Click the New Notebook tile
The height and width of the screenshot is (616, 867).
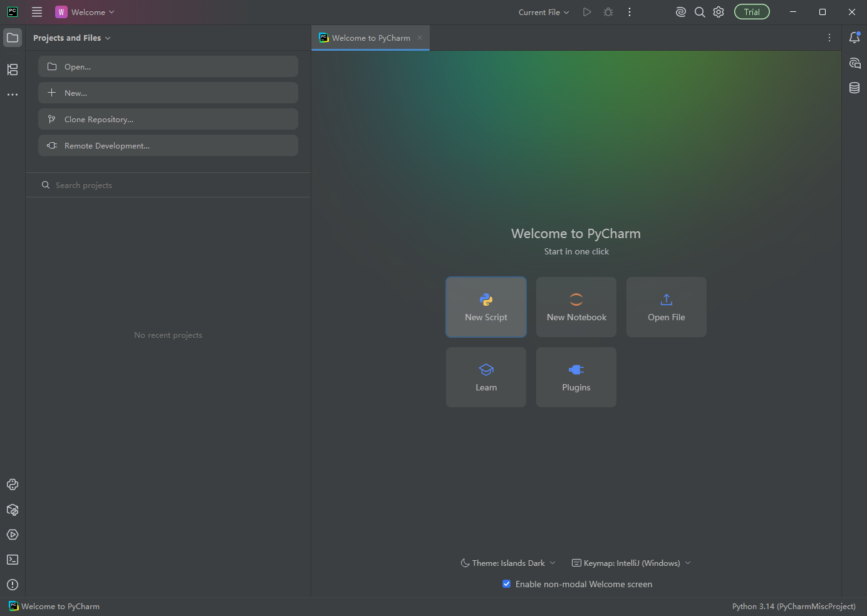click(576, 307)
